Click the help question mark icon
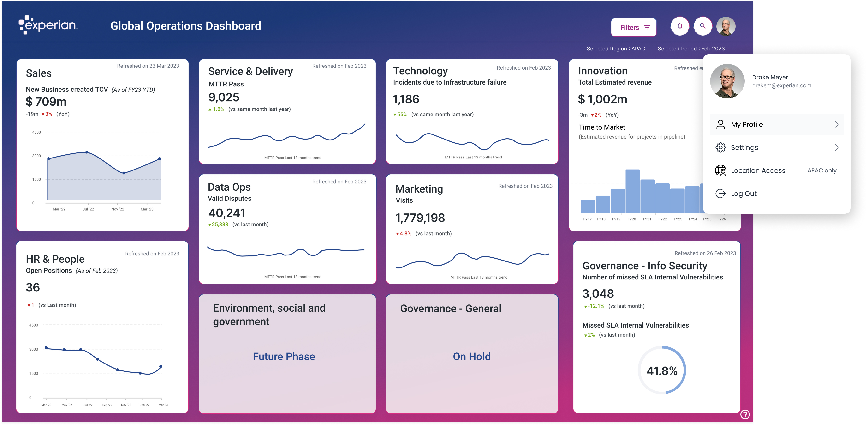Screen dimensions: 868x425 click(745, 414)
